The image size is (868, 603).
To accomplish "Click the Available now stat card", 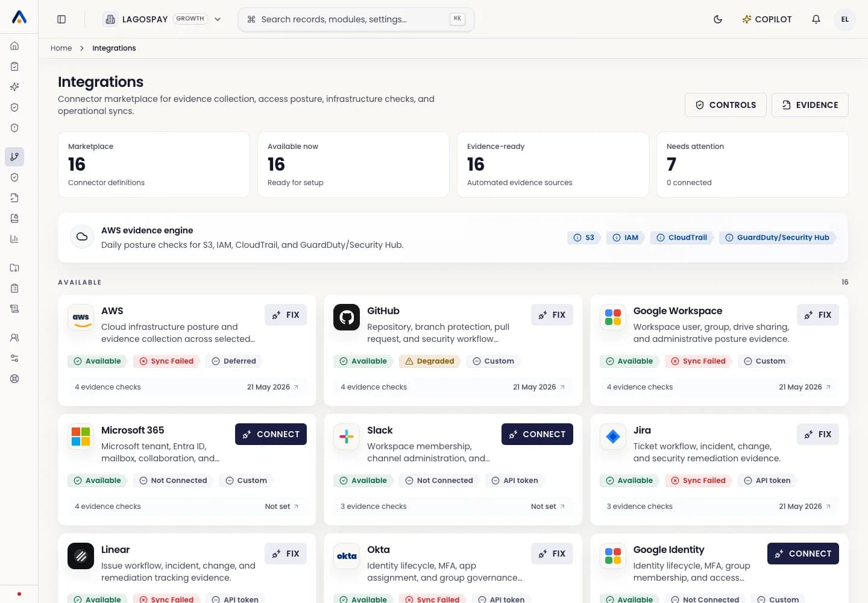I will pos(353,165).
